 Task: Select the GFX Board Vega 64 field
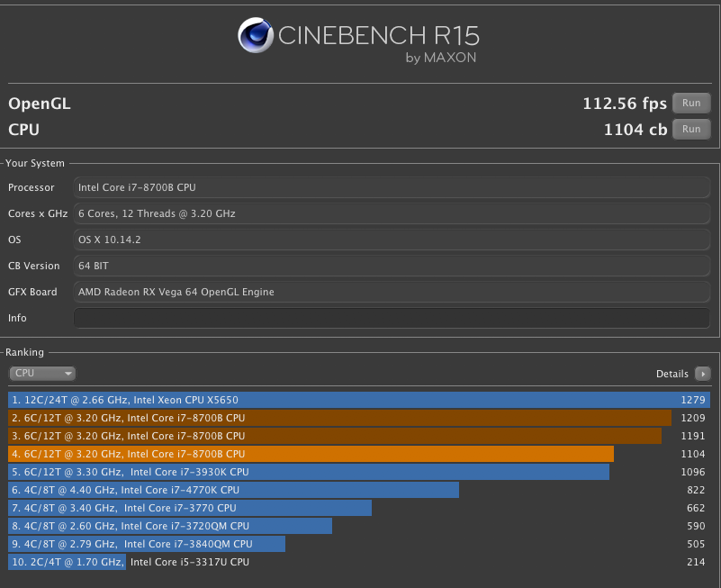(392, 292)
